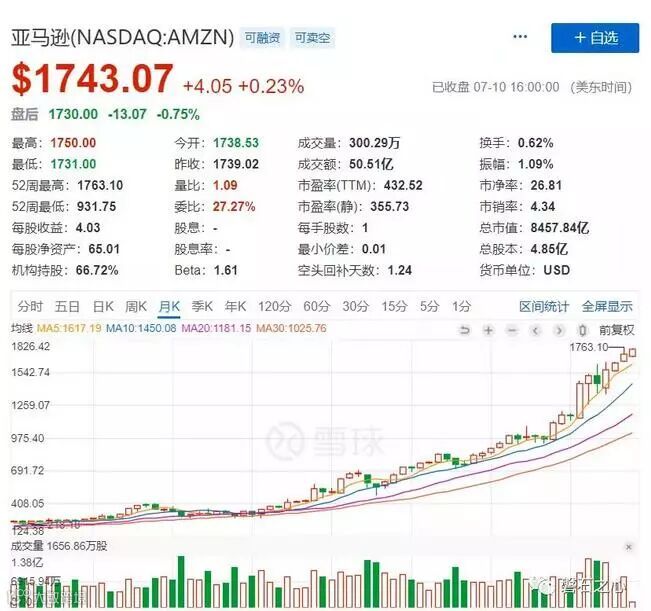
Task: Click the 可卖空 tag
Action: (x=312, y=38)
